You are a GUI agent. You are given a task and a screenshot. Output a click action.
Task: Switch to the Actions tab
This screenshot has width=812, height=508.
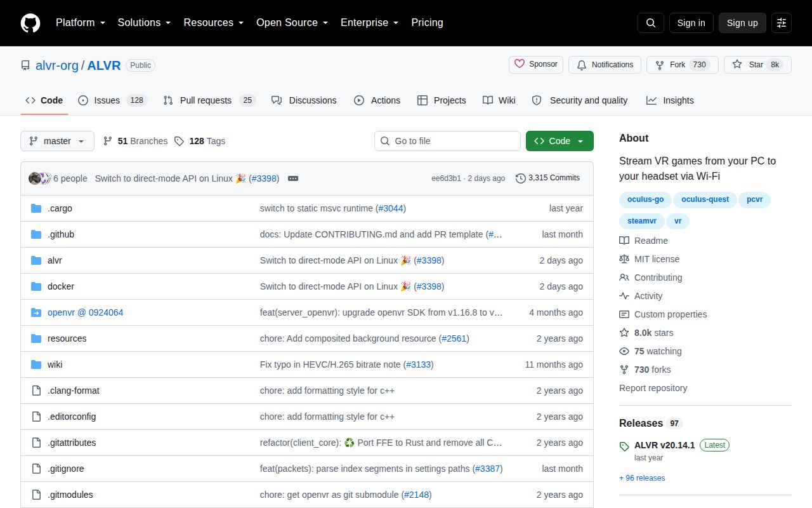pos(377,100)
